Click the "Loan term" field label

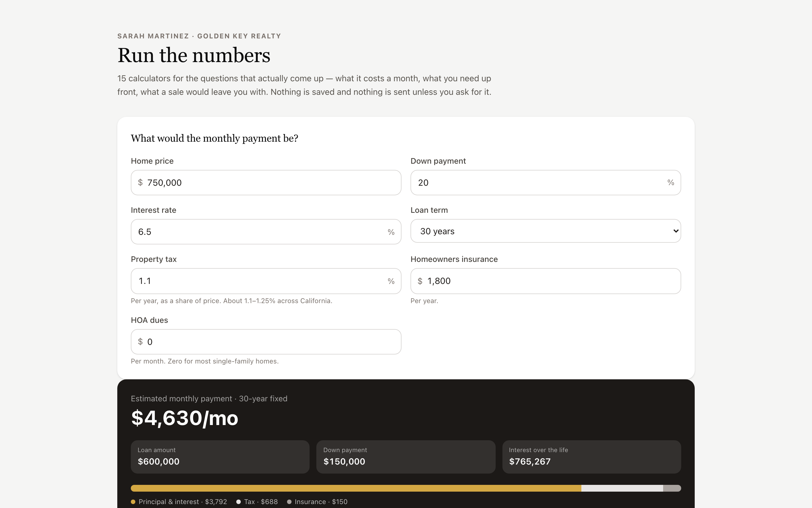coord(429,210)
